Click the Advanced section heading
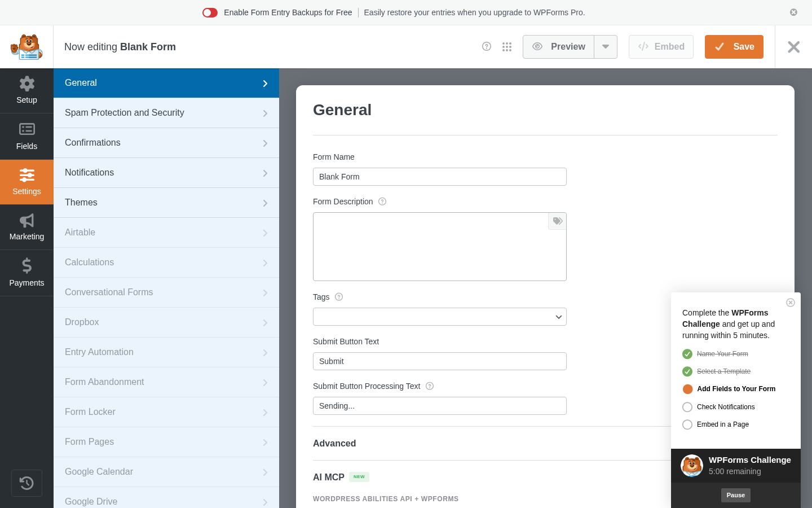 coord(334,444)
